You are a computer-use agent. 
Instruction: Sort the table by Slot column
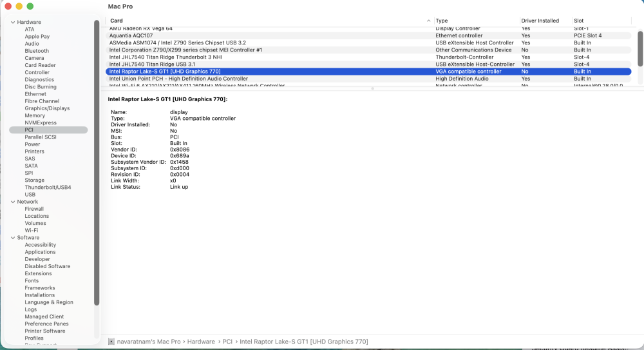pyautogui.click(x=601, y=21)
